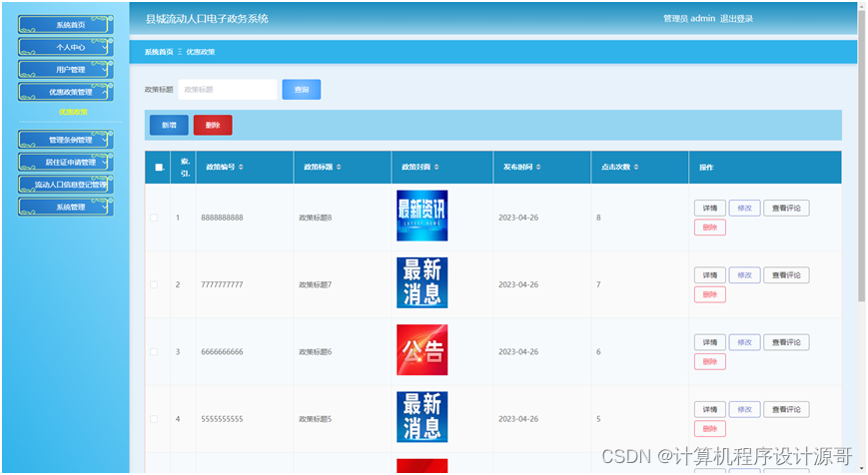Click the 管理员 admin label

pyautogui.click(x=689, y=18)
